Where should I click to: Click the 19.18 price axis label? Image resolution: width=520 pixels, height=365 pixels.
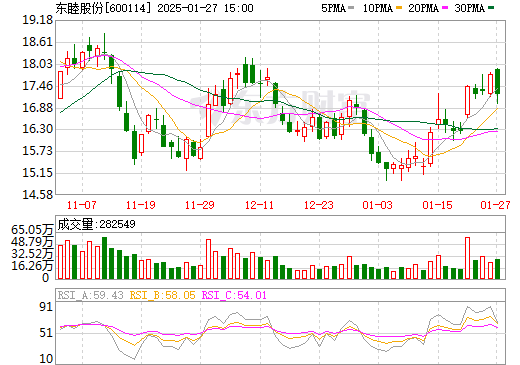(x=38, y=20)
